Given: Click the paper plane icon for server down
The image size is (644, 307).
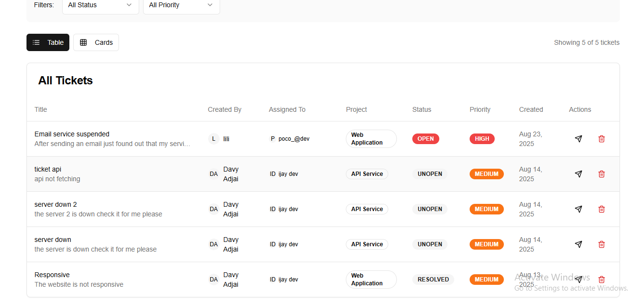Looking at the screenshot, I should [578, 244].
